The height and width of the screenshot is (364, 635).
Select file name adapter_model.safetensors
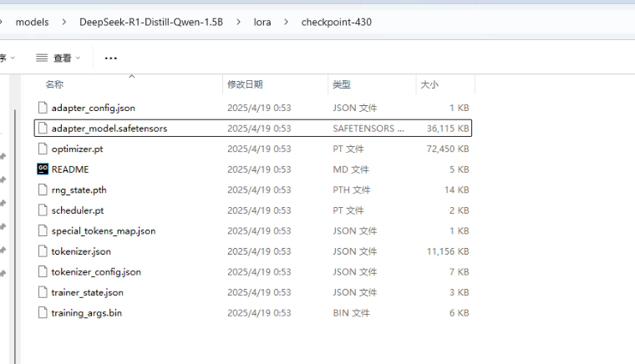[109, 129]
